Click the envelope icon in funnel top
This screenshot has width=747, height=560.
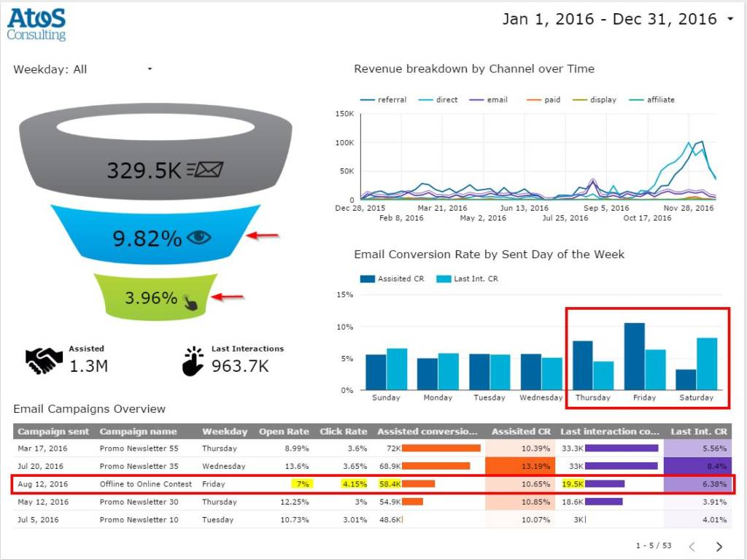point(205,170)
